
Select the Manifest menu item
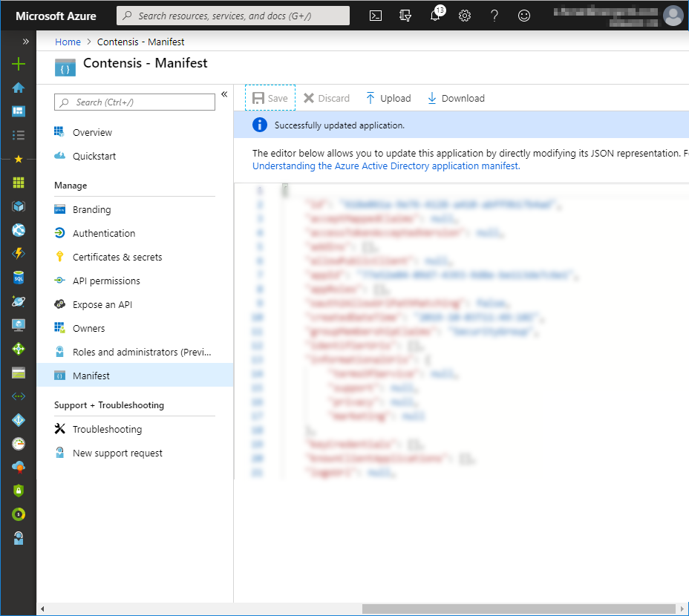coord(134,376)
